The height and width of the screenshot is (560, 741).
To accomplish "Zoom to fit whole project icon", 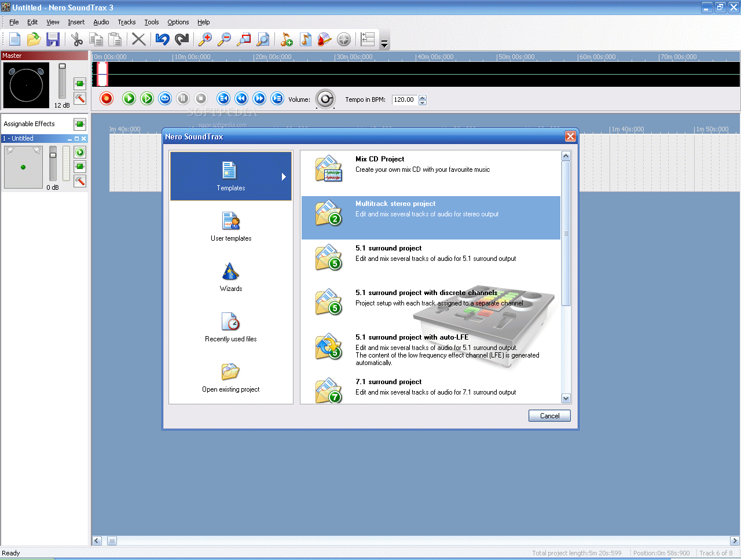I will [x=263, y=39].
